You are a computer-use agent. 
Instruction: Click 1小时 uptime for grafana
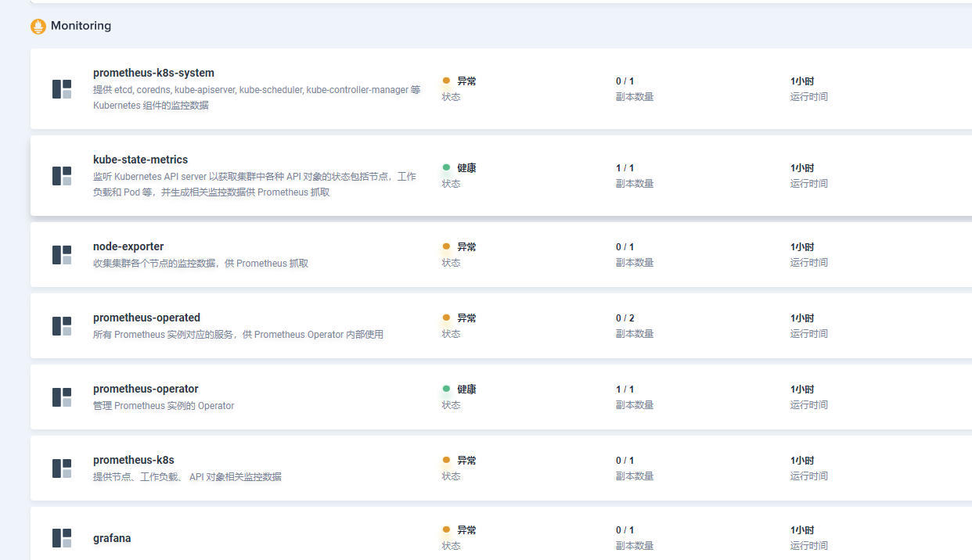coord(802,530)
